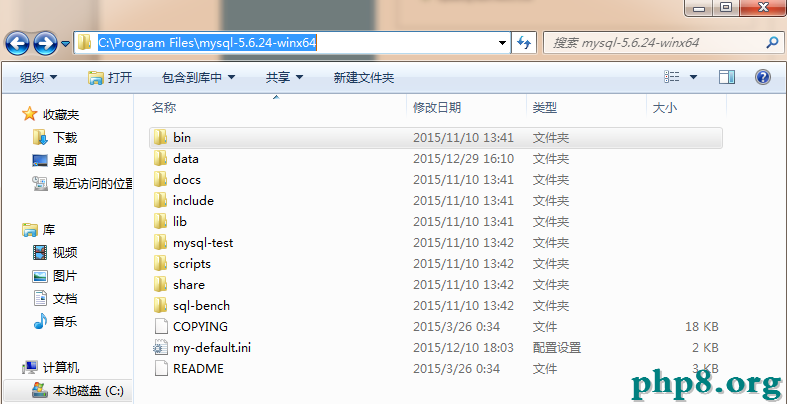
Task: Click the 打开 toolbar button
Action: (110, 78)
